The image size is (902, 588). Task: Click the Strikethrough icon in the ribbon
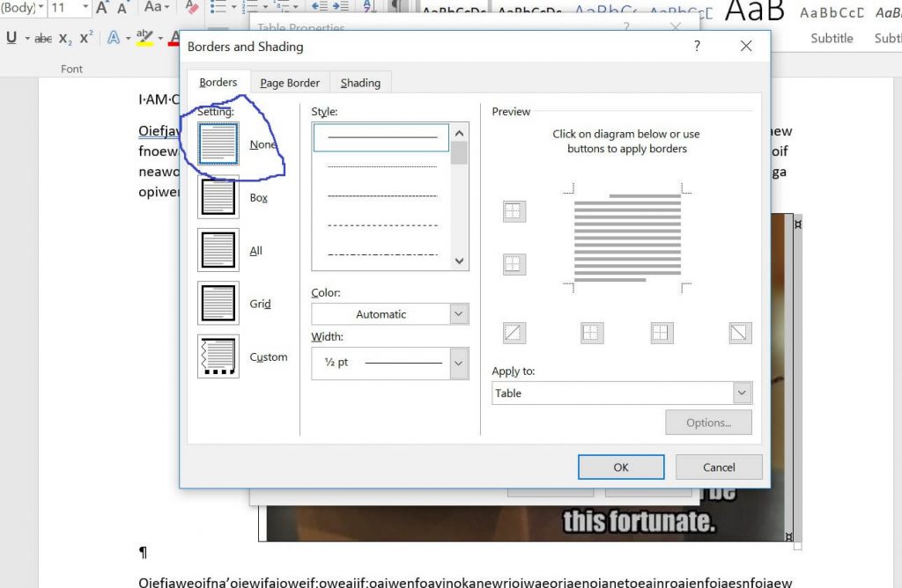(x=43, y=39)
